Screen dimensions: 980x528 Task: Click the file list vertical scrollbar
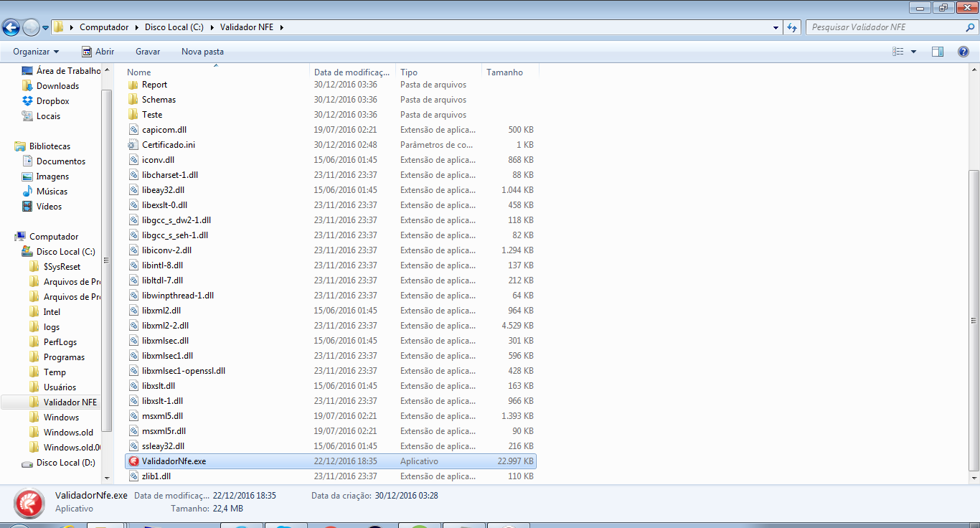pos(974,320)
